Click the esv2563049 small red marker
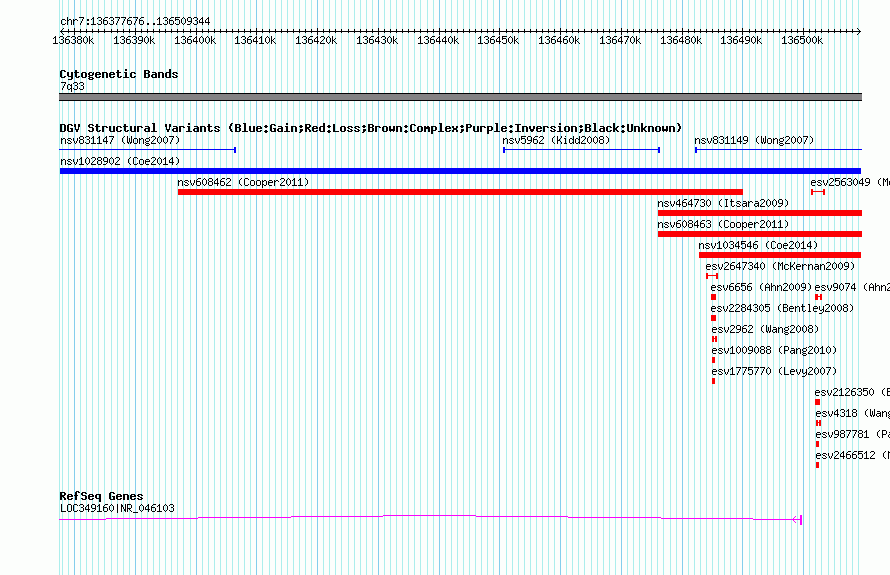The height and width of the screenshot is (575, 890). pyautogui.click(x=817, y=192)
